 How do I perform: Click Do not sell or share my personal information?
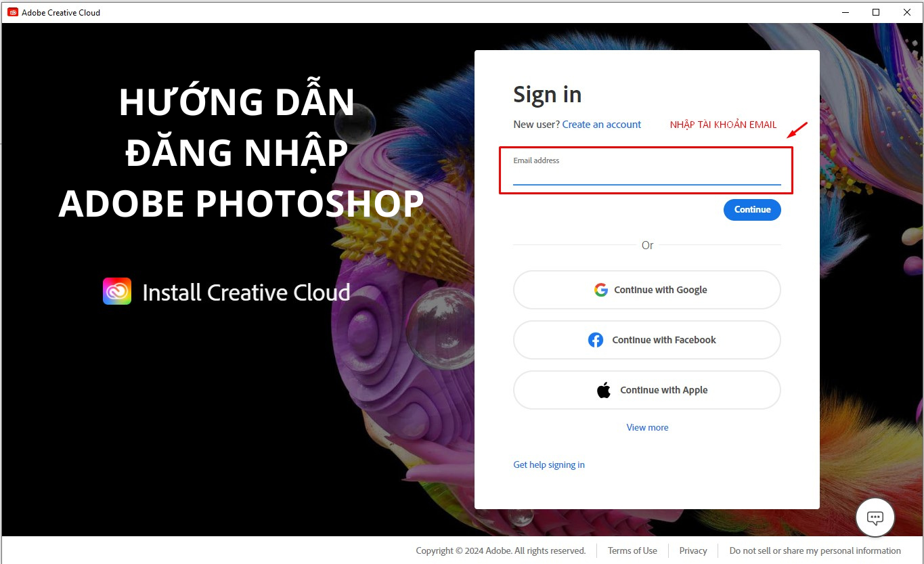point(814,550)
